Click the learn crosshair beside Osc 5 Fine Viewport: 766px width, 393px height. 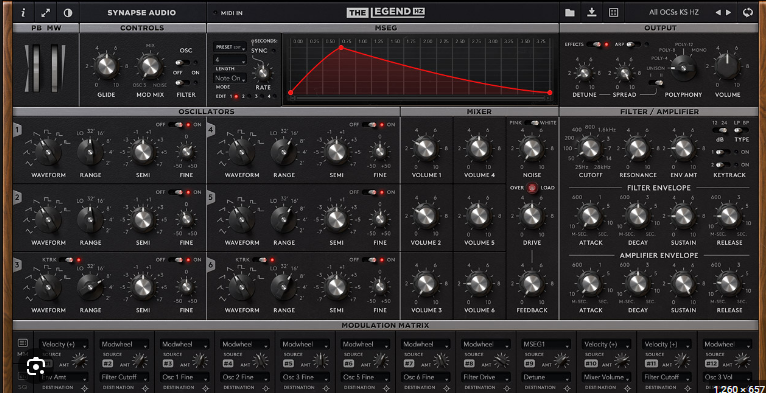(x=386, y=388)
